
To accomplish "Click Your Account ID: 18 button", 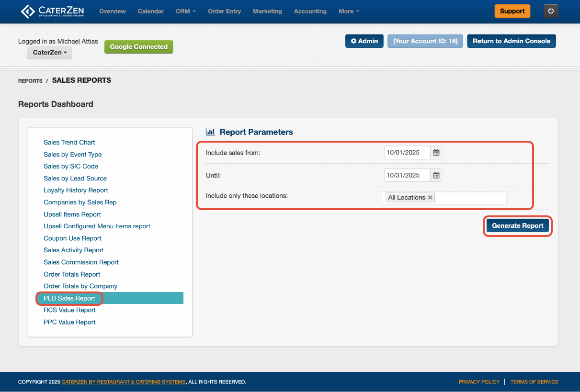I will (x=425, y=41).
